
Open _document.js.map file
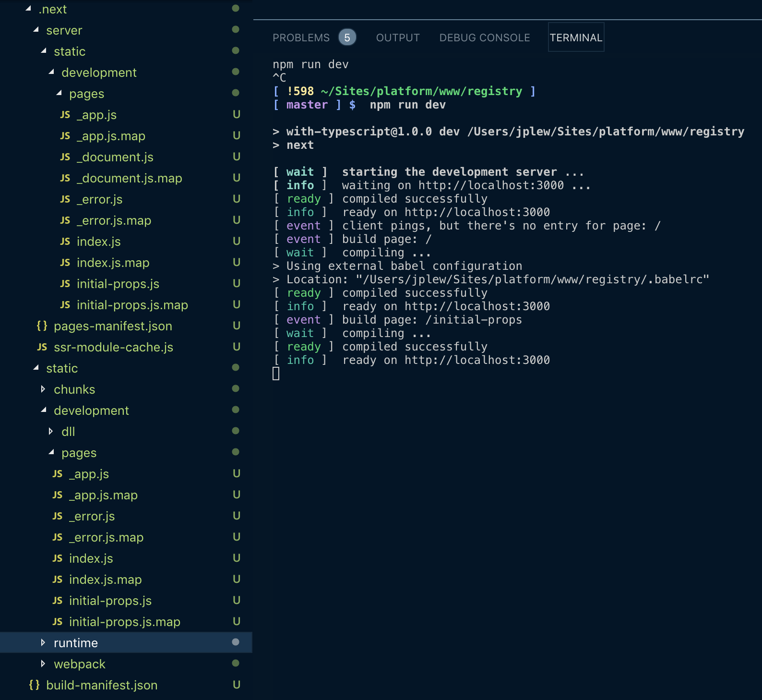(130, 178)
